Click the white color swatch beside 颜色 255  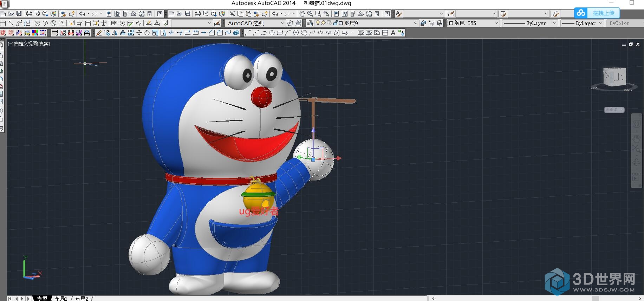451,23
